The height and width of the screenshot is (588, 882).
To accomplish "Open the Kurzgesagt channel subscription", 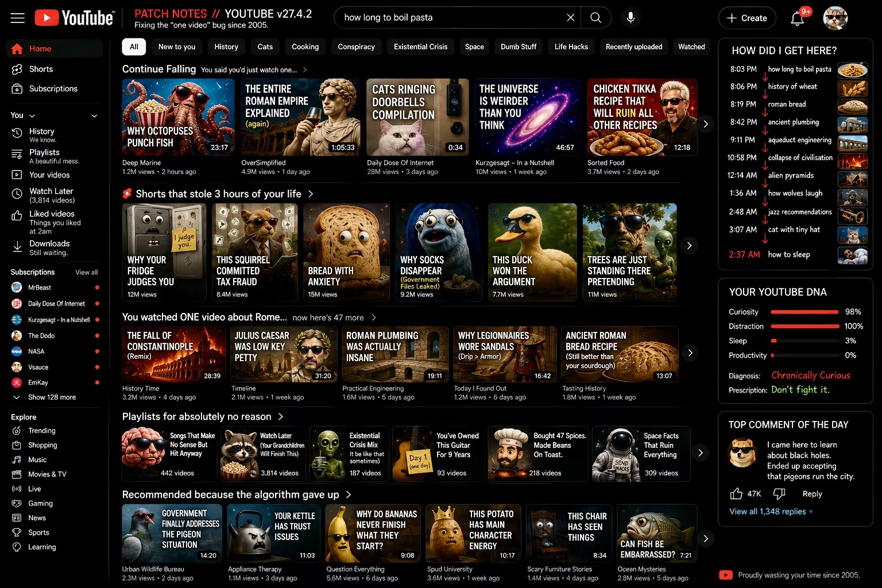I will [55, 320].
